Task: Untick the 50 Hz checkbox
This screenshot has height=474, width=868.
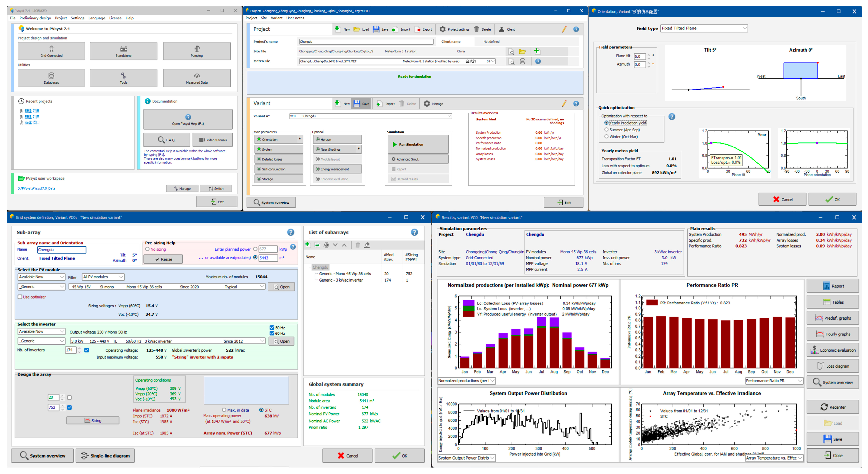Action: point(272,328)
